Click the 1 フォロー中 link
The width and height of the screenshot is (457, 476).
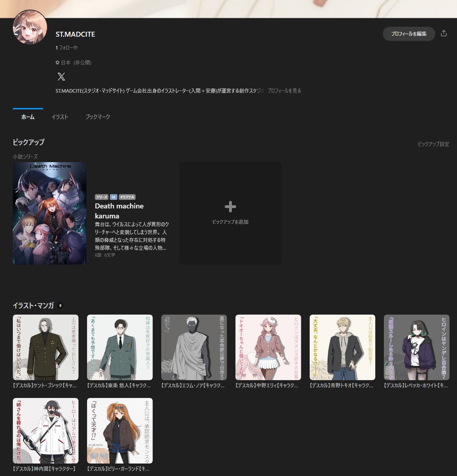coord(66,48)
